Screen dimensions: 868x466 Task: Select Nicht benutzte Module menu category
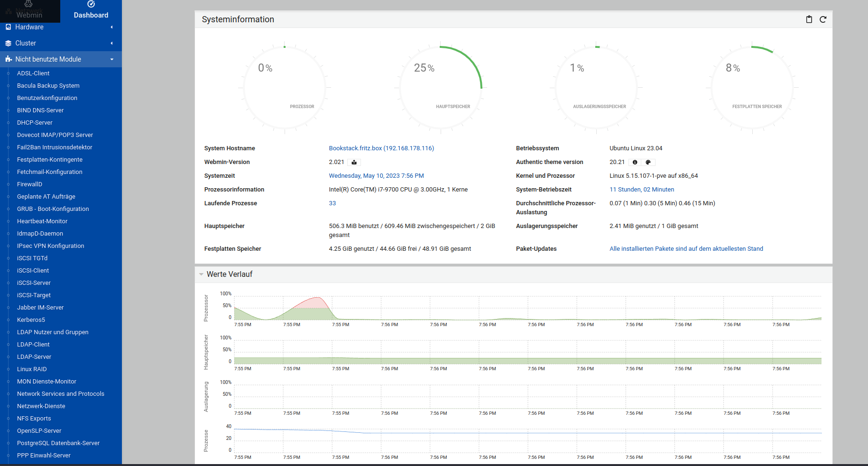pos(61,59)
